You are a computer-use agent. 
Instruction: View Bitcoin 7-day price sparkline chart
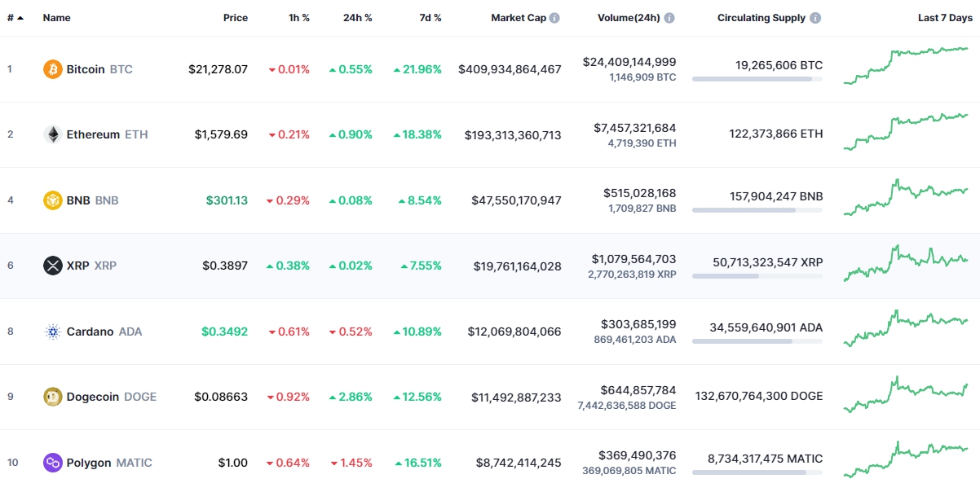pos(906,65)
